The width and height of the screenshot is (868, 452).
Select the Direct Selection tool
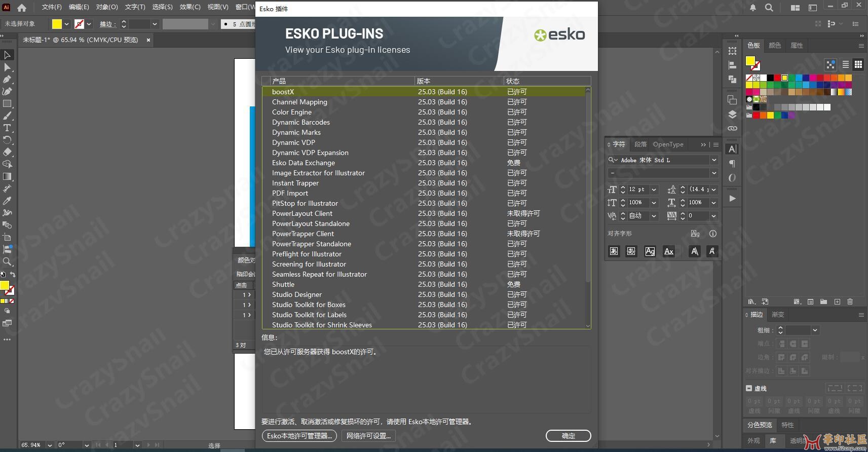7,67
